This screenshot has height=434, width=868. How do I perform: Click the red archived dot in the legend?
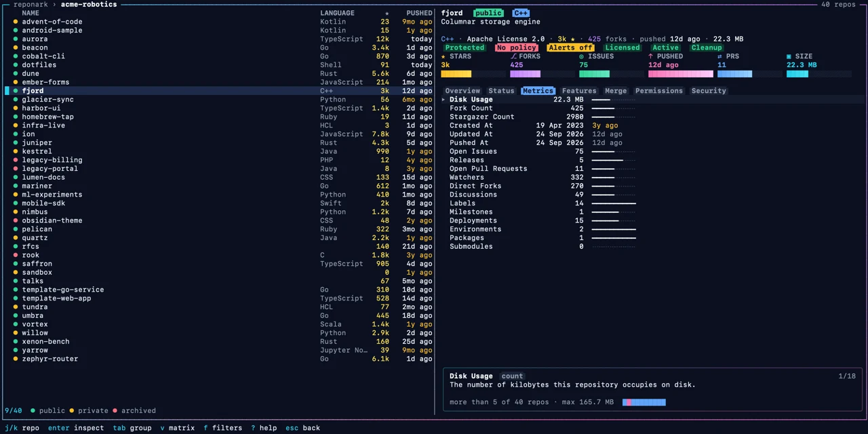click(115, 410)
